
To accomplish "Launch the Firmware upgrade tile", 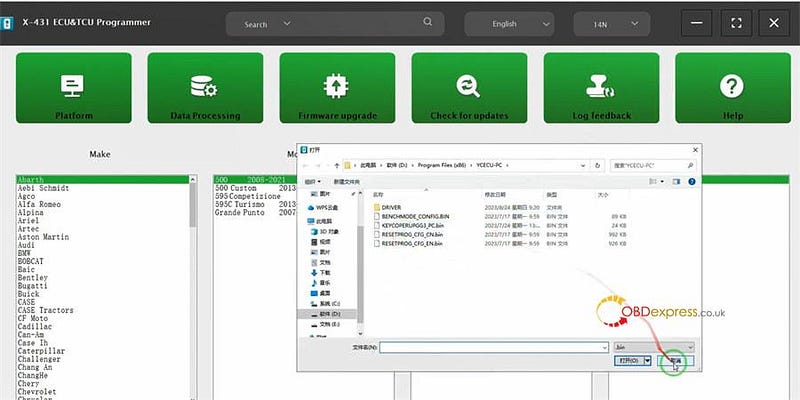I will (x=337, y=88).
